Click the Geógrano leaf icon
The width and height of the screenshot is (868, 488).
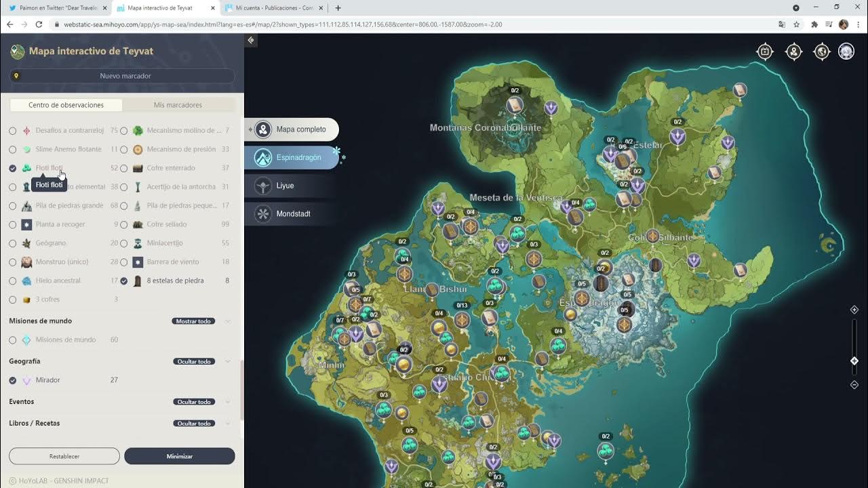26,243
